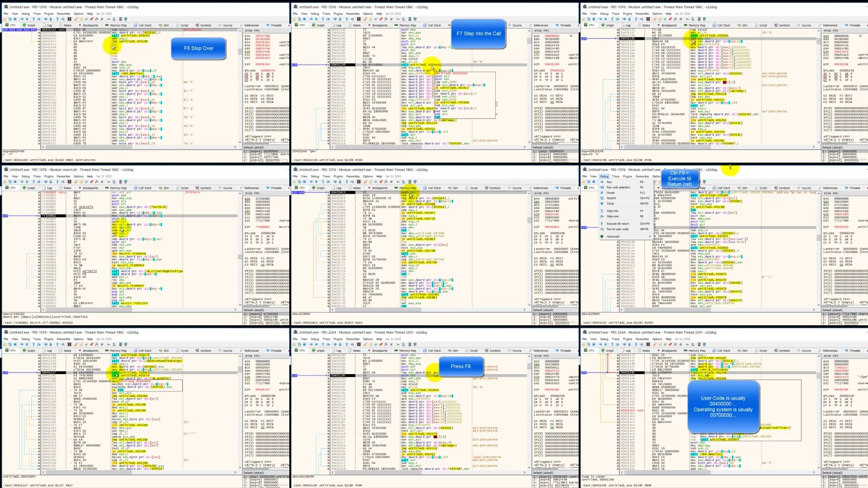868x488 pixels.
Task: Click Comments note icon in Press F8 window toolbar
Action: pos(370,344)
